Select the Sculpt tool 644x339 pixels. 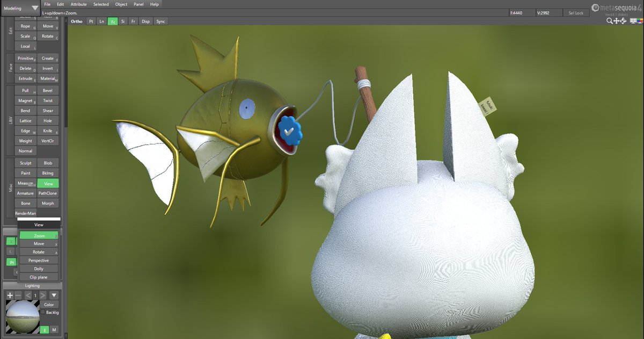coord(25,163)
